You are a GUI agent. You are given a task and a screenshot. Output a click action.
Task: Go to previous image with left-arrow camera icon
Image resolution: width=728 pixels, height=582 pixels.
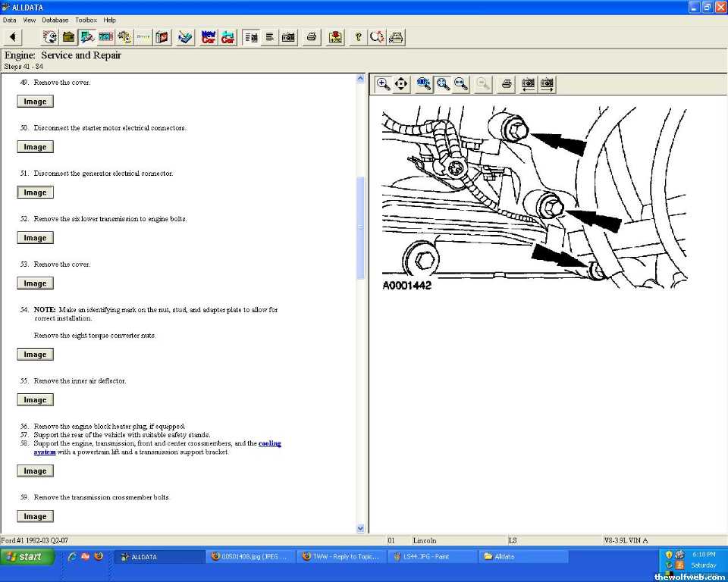pos(529,84)
